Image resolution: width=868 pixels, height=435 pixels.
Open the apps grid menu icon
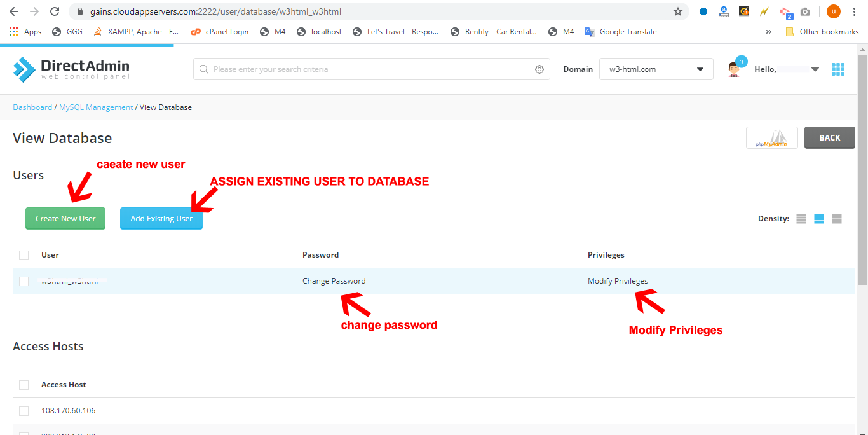837,69
